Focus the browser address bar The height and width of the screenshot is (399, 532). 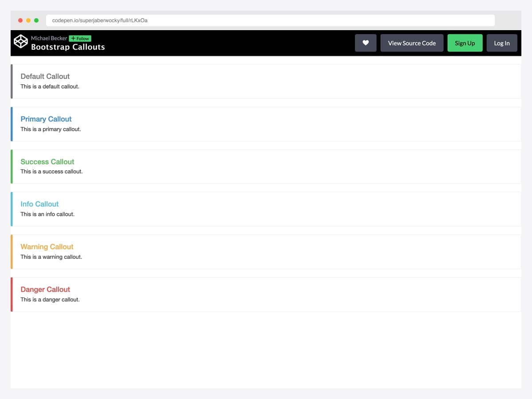pyautogui.click(x=270, y=20)
